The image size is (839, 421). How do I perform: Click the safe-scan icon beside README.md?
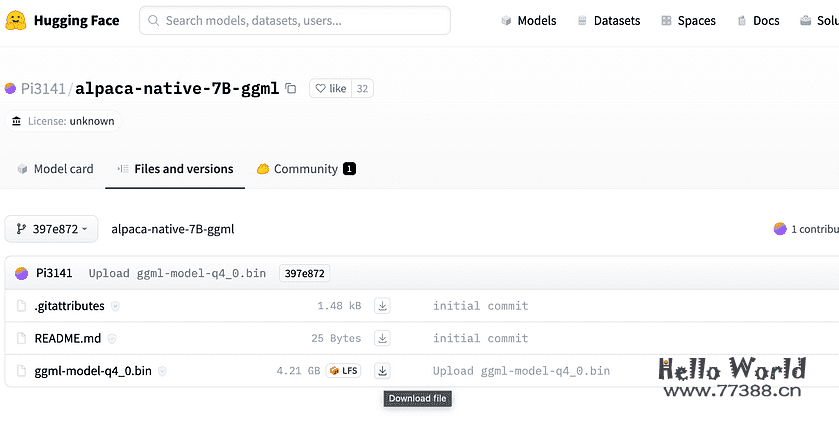pyautogui.click(x=112, y=339)
